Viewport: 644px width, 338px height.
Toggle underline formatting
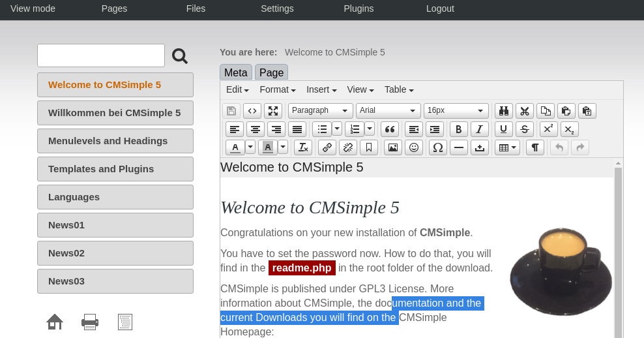click(x=504, y=129)
